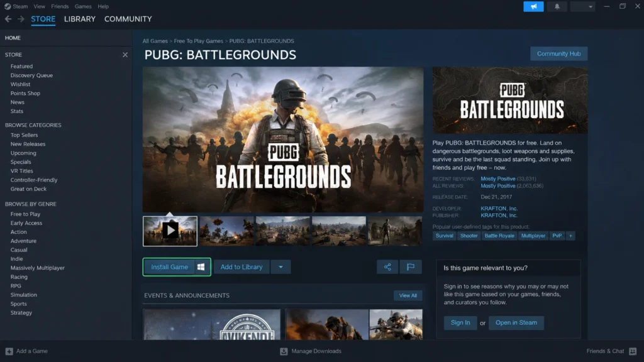Image resolution: width=644 pixels, height=362 pixels.
Task: Open the Help menu
Action: (103, 6)
